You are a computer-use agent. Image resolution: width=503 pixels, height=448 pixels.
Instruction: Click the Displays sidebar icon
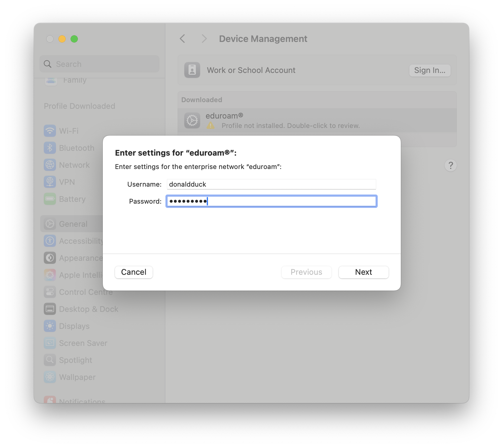(50, 326)
